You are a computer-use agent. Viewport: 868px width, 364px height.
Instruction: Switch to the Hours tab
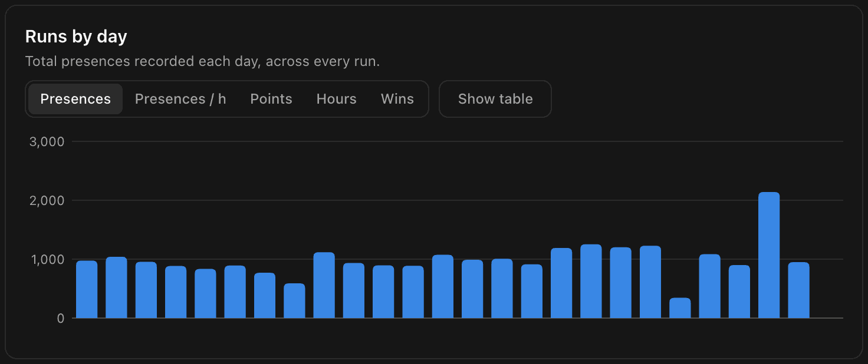click(337, 99)
